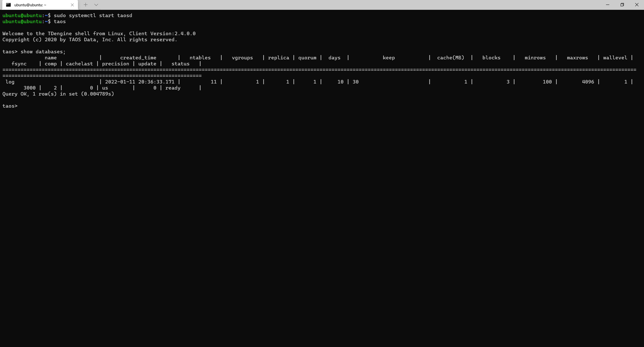Click the 'minrows' column header

click(535, 58)
